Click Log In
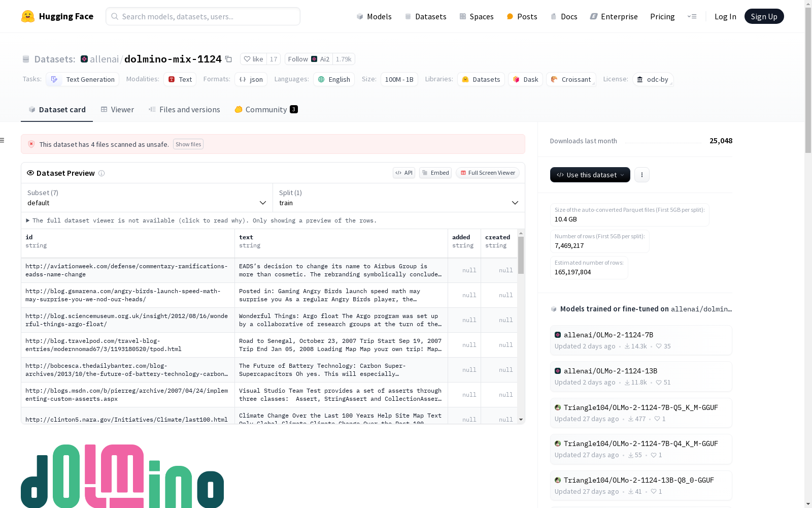 pyautogui.click(x=725, y=16)
